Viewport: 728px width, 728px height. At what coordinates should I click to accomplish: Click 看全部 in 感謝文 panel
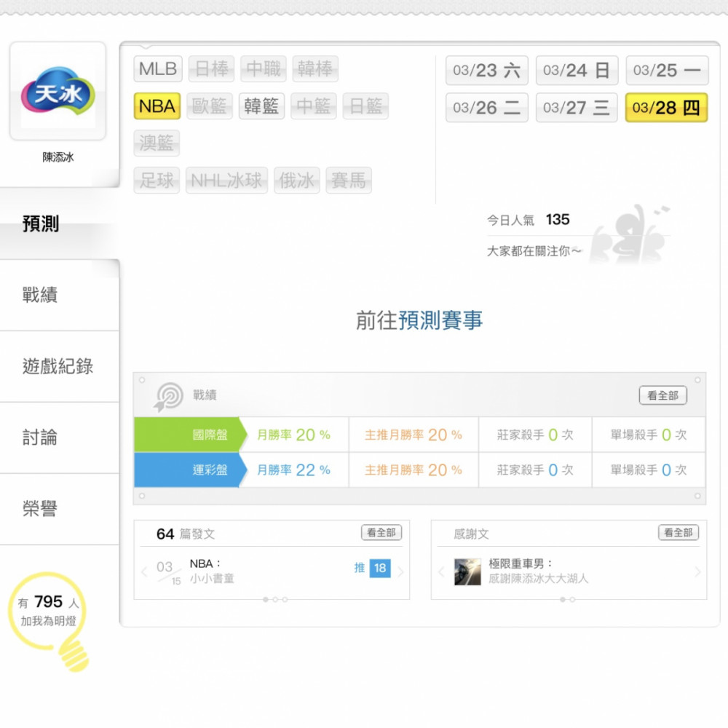(x=678, y=533)
